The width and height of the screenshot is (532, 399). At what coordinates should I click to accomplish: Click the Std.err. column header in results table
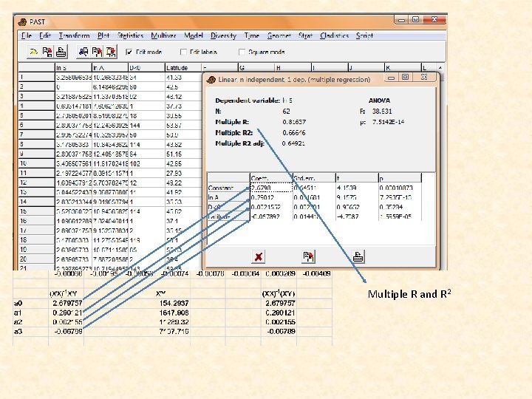tap(314, 178)
